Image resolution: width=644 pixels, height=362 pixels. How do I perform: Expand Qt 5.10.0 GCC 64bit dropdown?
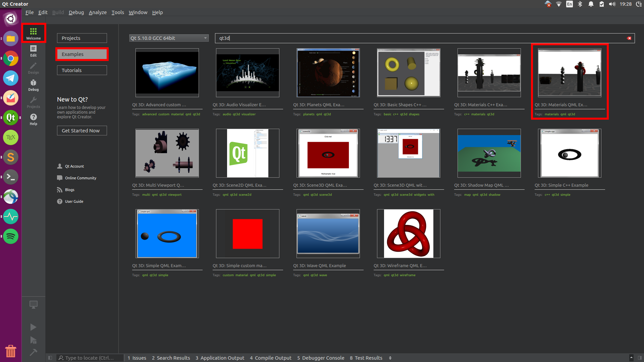coord(169,38)
